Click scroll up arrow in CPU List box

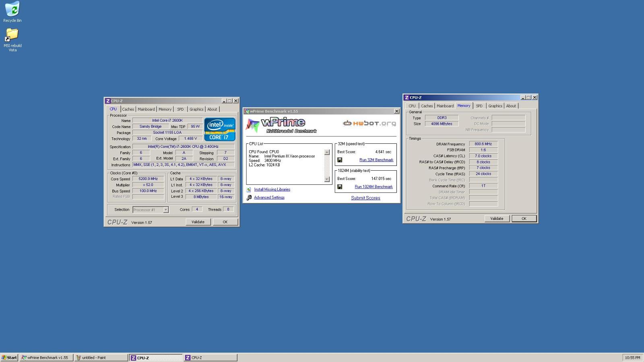pyautogui.click(x=327, y=152)
